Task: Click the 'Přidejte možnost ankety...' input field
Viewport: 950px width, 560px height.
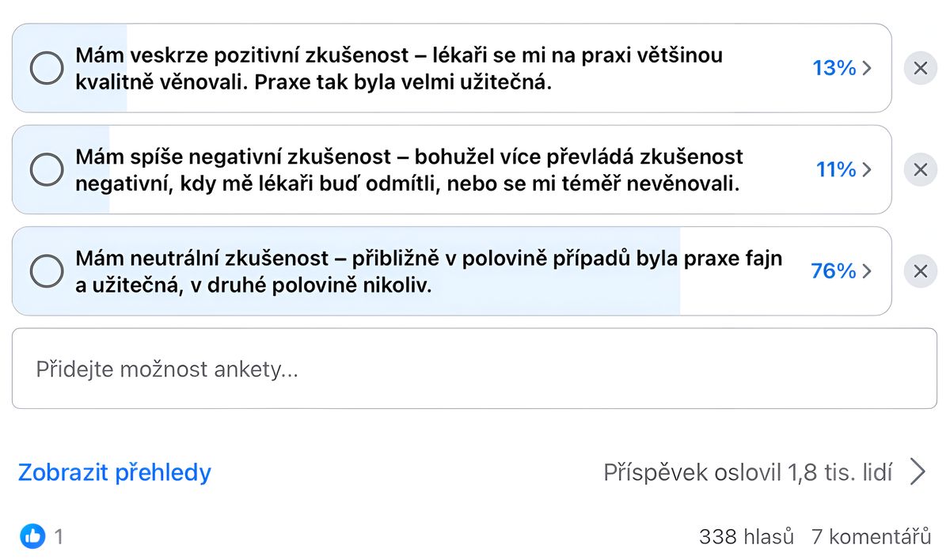Action: pos(474,369)
